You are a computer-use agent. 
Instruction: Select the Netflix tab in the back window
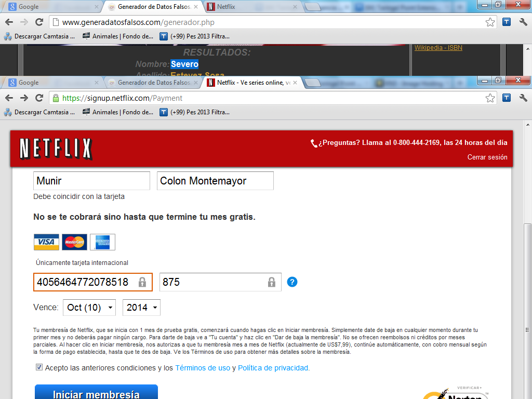tap(253, 6)
